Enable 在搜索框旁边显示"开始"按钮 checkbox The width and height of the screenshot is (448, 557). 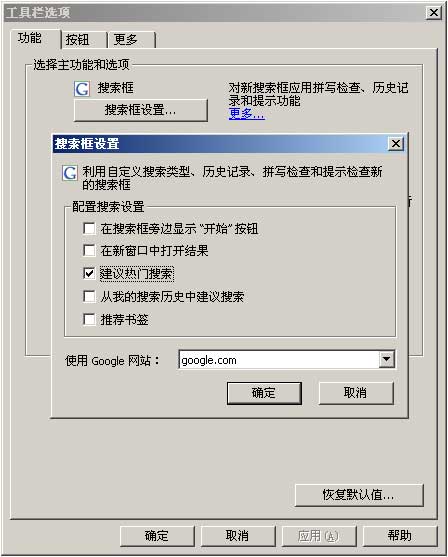point(89,228)
